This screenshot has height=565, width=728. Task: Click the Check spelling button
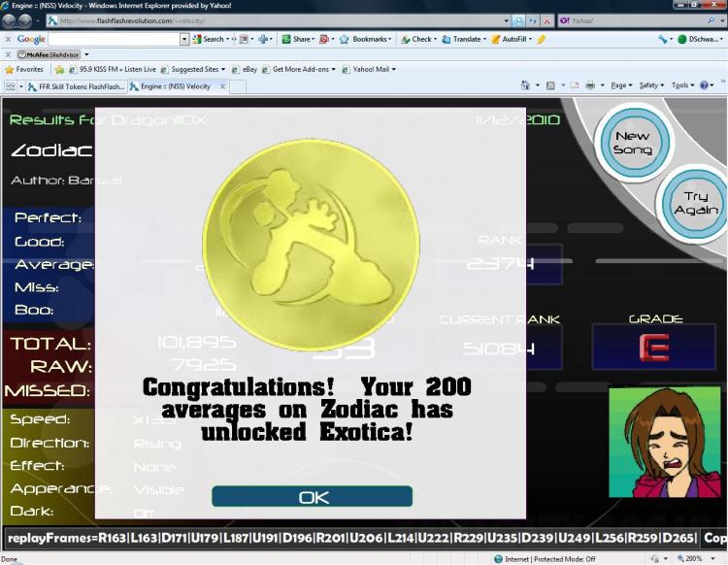point(418,40)
